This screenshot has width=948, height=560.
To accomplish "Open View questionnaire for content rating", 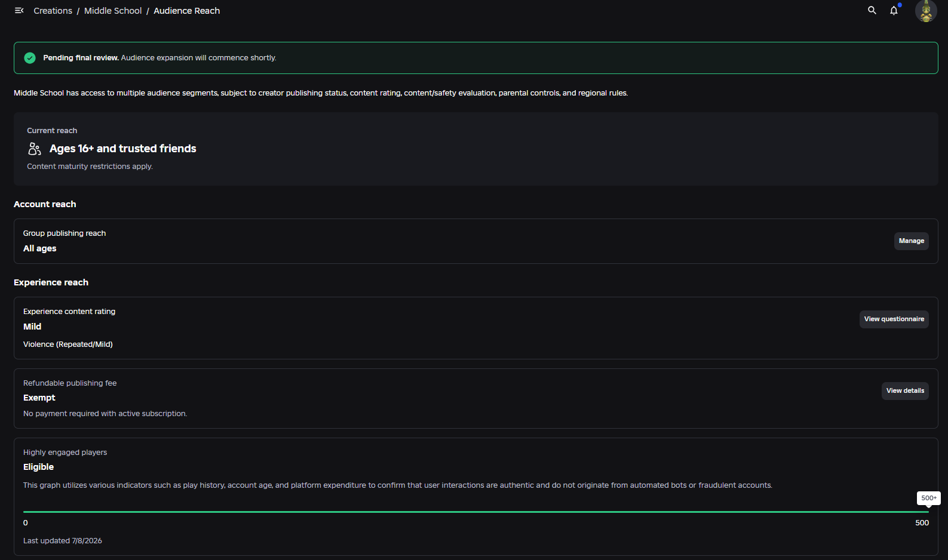I will click(x=894, y=319).
